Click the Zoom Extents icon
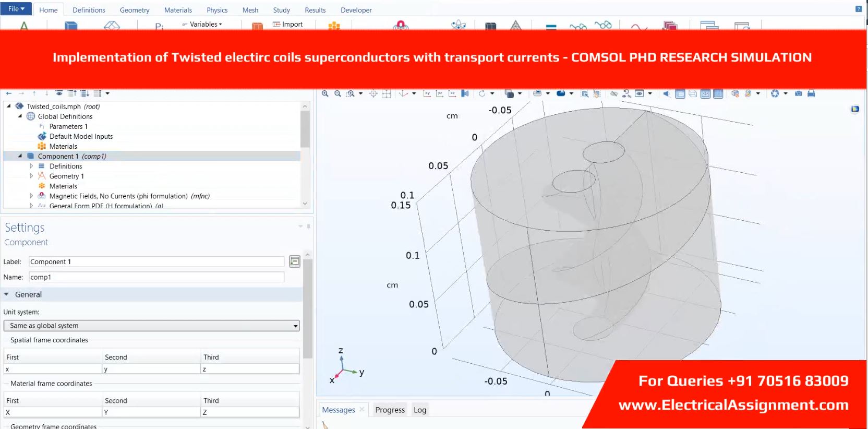Screen dimensions: 868x429 coord(373,93)
